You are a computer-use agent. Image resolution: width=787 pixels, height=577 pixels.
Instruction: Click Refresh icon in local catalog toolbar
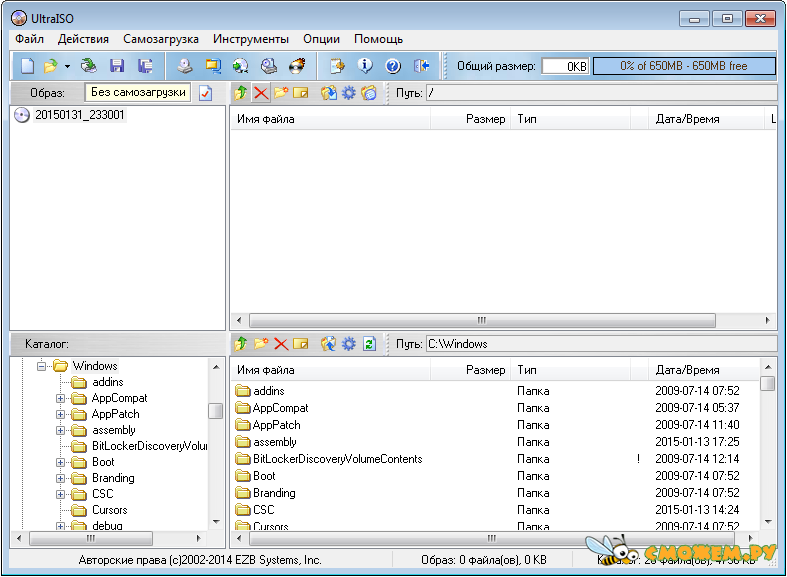pyautogui.click(x=369, y=344)
